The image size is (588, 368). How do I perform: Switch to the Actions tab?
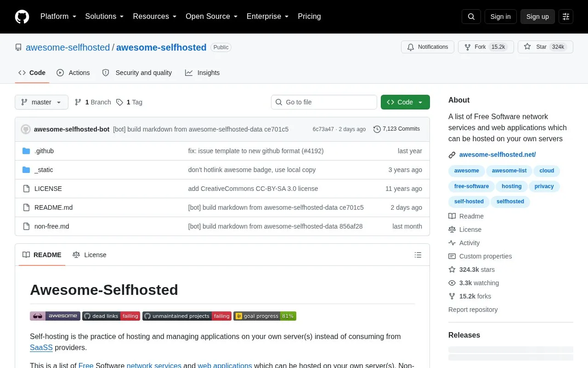click(x=73, y=73)
